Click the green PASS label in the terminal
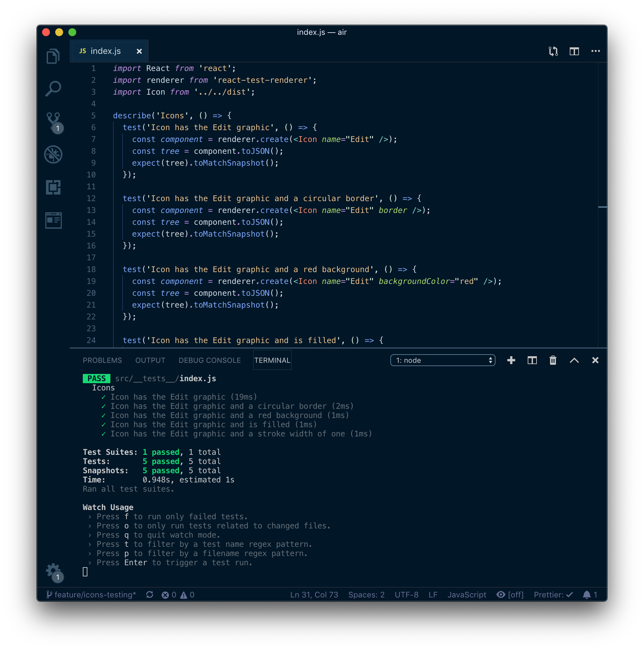 [x=96, y=379]
